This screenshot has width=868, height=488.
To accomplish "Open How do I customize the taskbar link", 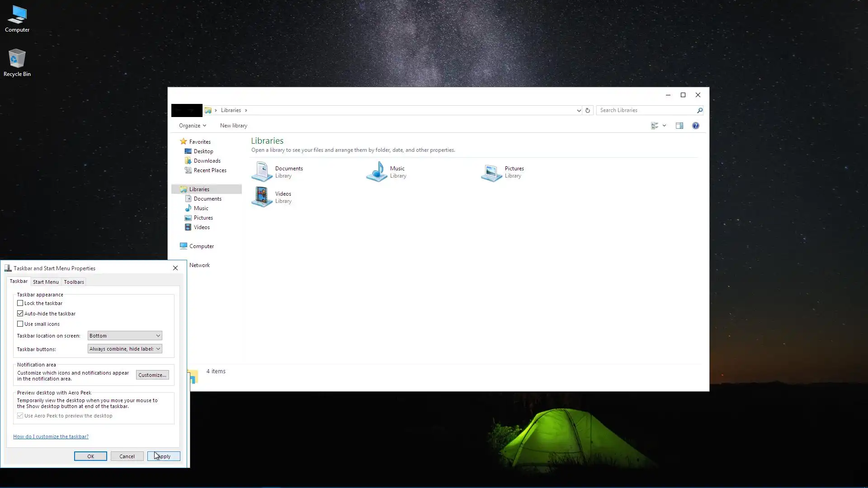I will (51, 436).
